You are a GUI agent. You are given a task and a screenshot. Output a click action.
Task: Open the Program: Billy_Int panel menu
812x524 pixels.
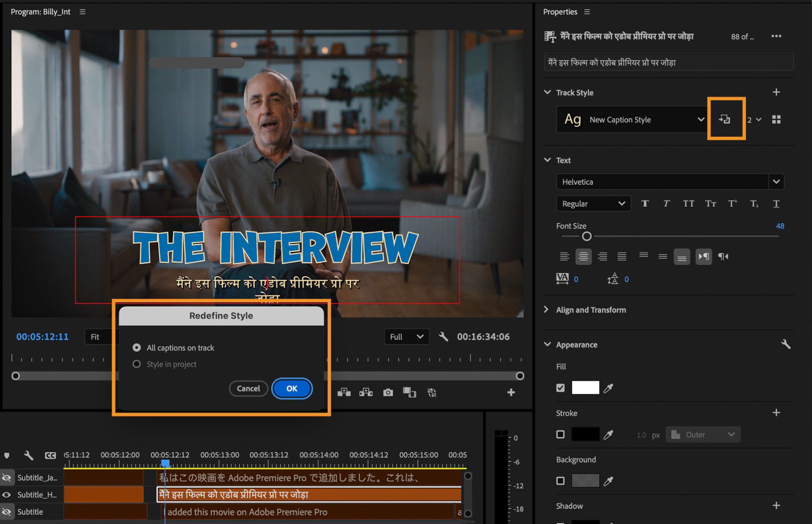coord(82,12)
